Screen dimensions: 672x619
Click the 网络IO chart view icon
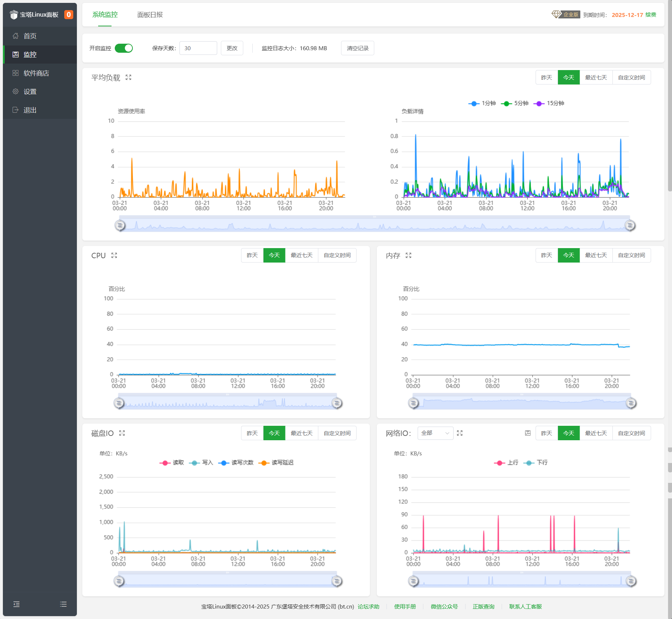coord(528,433)
